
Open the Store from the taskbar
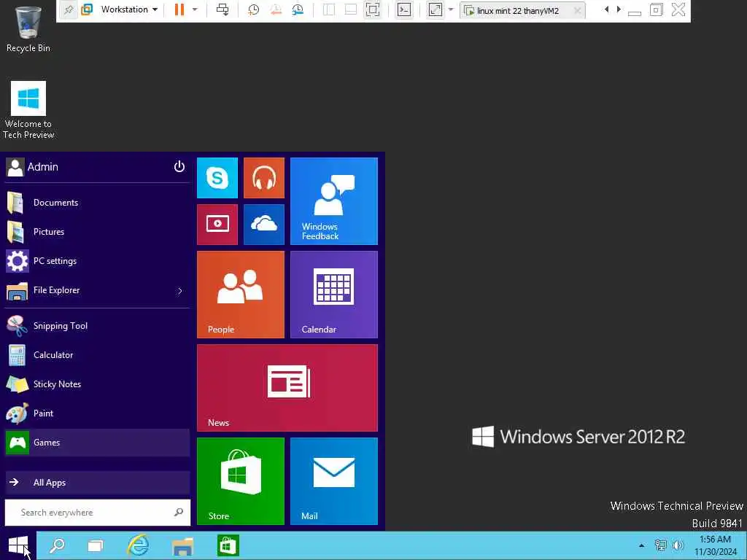[228, 545]
